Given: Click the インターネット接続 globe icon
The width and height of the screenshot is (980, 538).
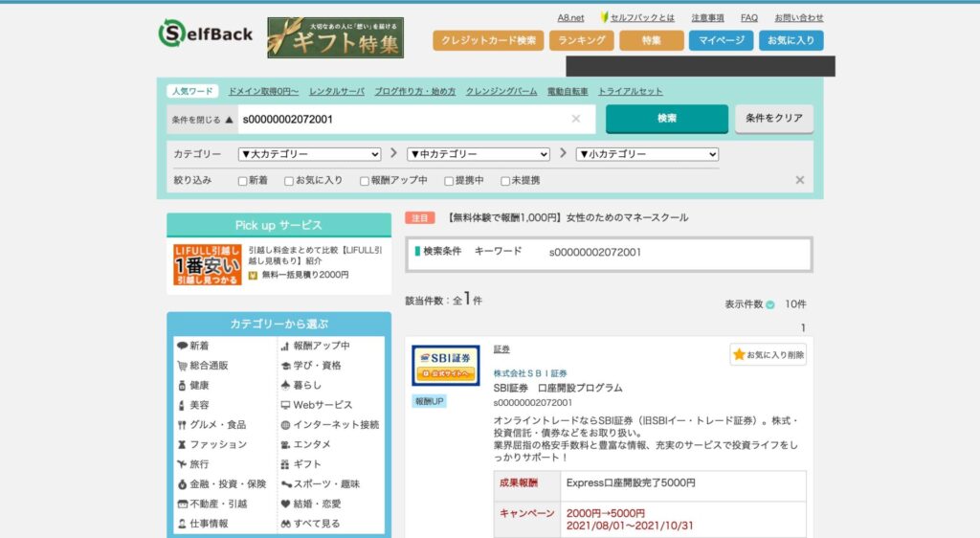Looking at the screenshot, I should pyautogui.click(x=285, y=425).
